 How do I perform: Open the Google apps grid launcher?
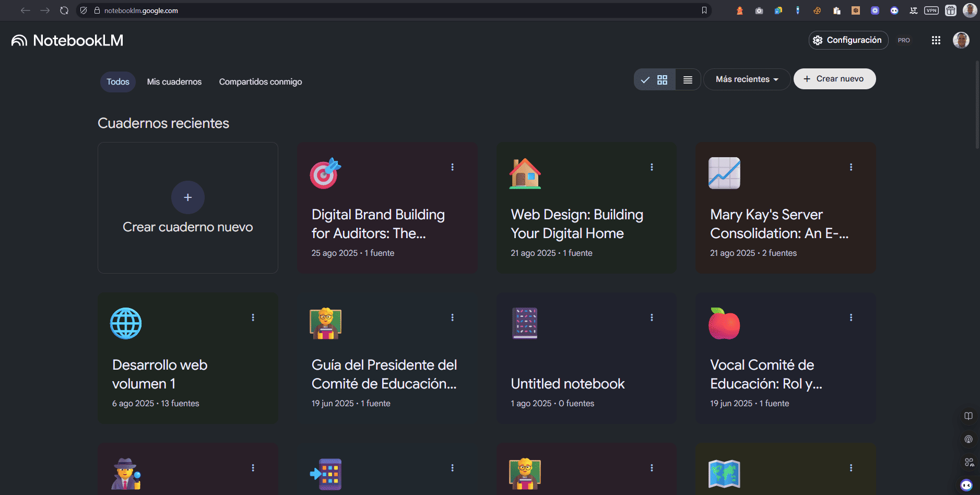(x=936, y=40)
